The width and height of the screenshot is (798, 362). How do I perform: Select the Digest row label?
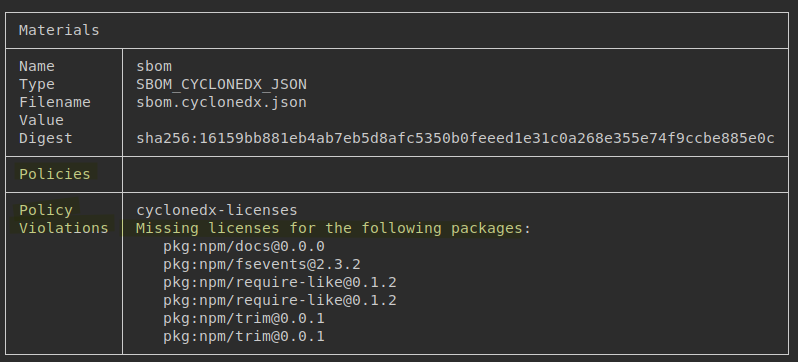(46, 138)
